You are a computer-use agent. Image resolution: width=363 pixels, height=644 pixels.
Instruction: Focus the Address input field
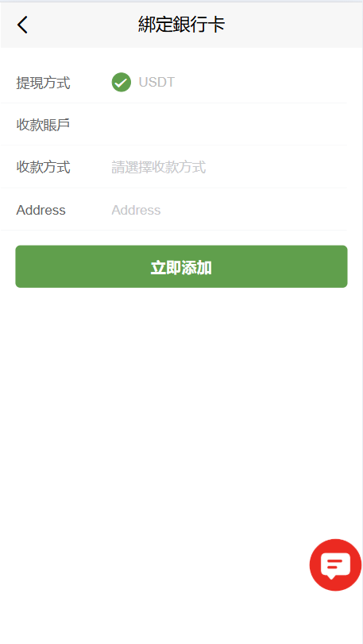tap(229, 210)
